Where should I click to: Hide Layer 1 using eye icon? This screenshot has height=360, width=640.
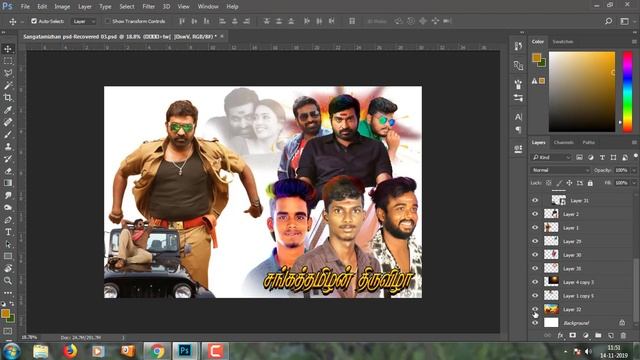point(535,228)
